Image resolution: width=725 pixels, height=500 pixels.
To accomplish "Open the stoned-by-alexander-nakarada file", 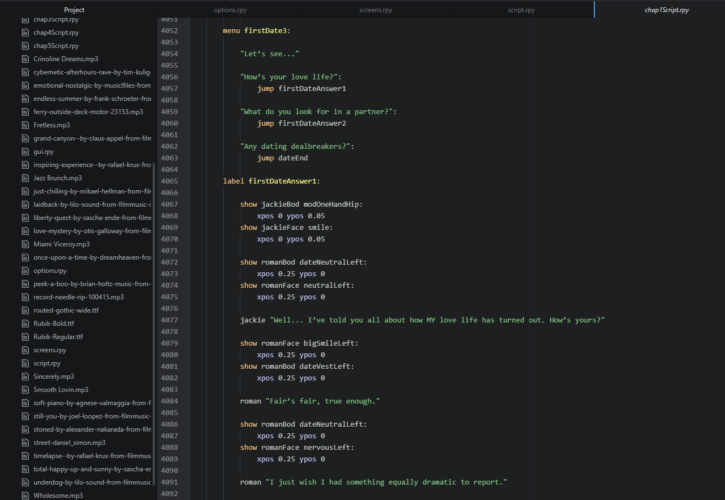I will coord(92,429).
